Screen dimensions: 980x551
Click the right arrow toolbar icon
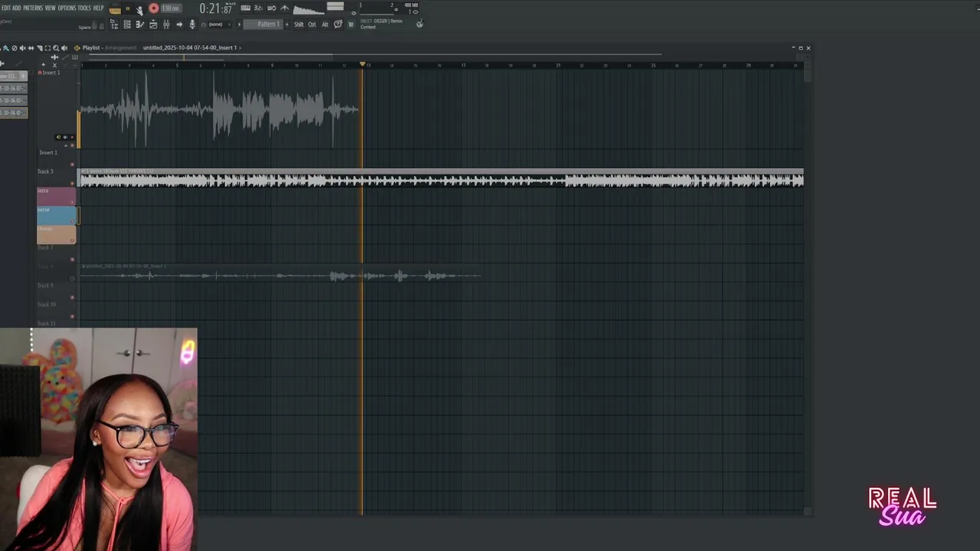point(179,24)
